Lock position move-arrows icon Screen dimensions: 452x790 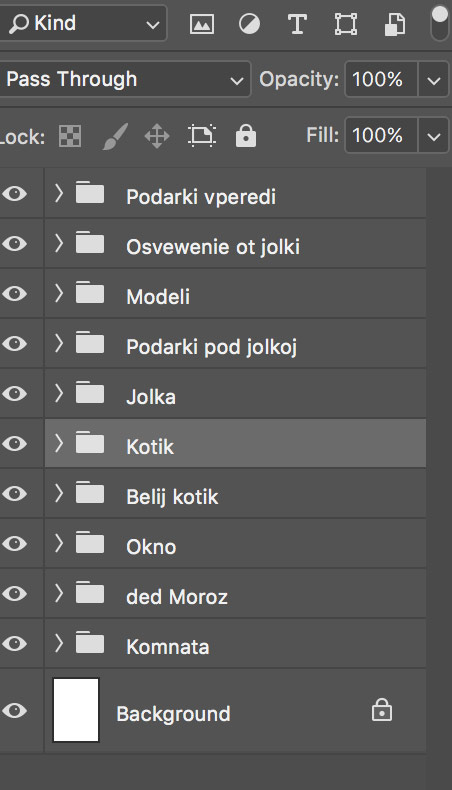[x=157, y=136]
